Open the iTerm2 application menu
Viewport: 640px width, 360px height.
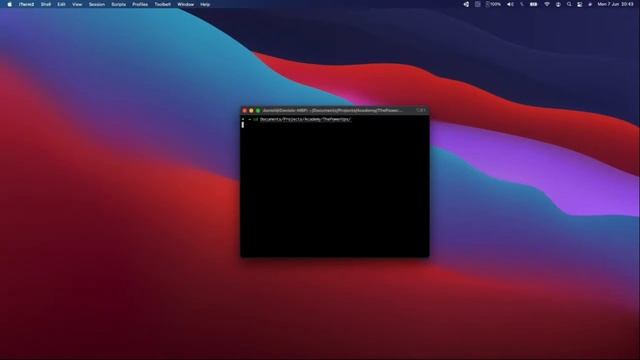(26, 4)
